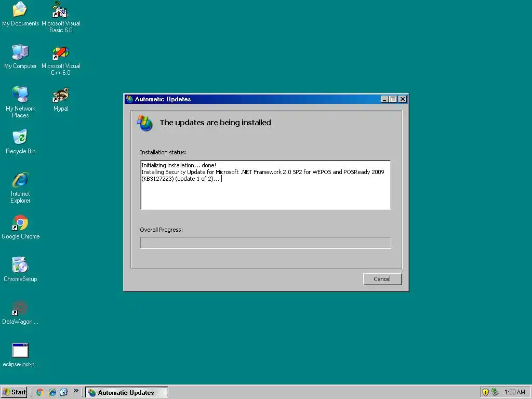Click the security shield tray icon
This screenshot has width=532, height=399.
[486, 392]
